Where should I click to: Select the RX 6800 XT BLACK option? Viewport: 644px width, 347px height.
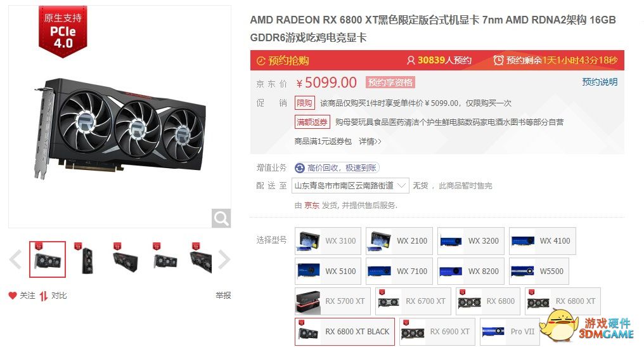[x=345, y=332]
